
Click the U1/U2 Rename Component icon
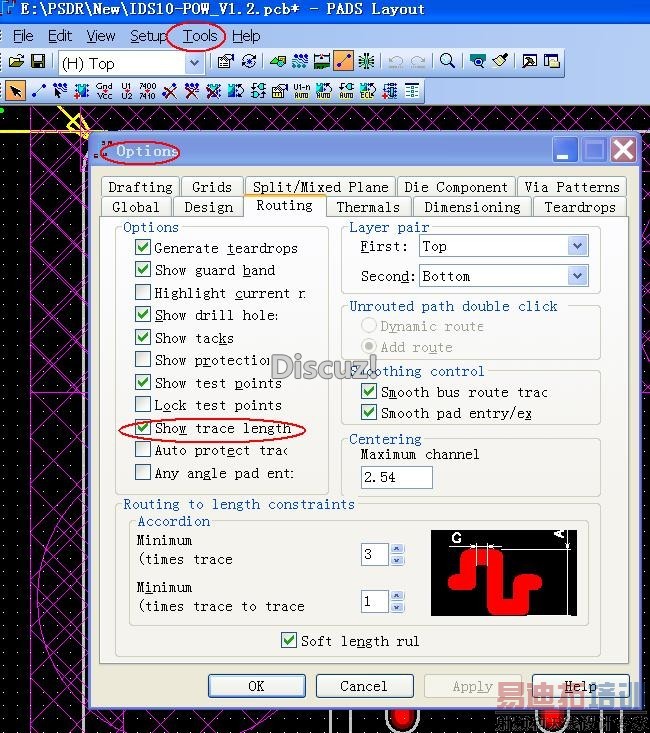(x=126, y=91)
